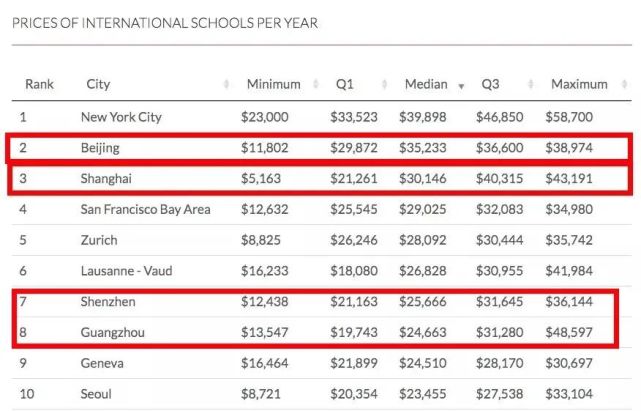Select the Geneva row

pyautogui.click(x=322, y=363)
